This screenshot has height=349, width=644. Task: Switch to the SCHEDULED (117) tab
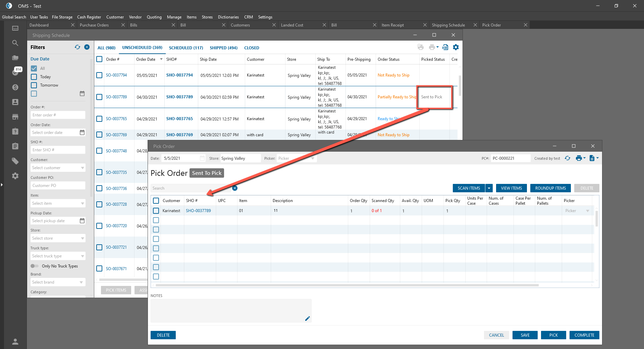click(x=186, y=48)
